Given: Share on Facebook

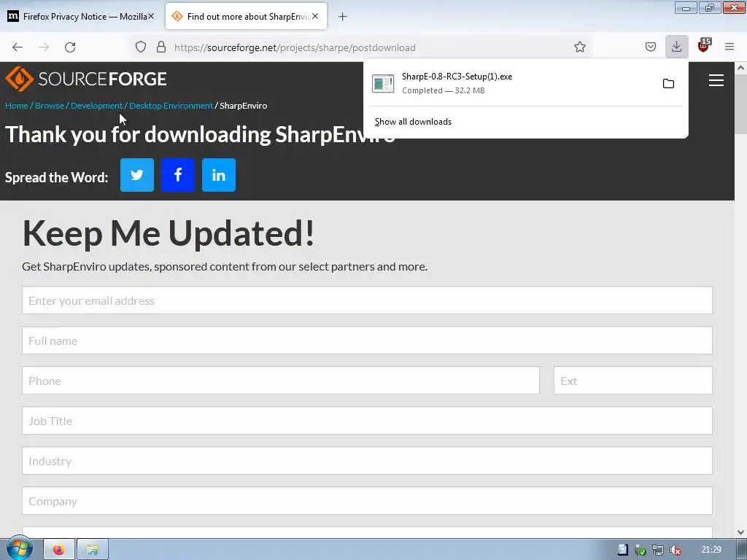Looking at the screenshot, I should (178, 175).
